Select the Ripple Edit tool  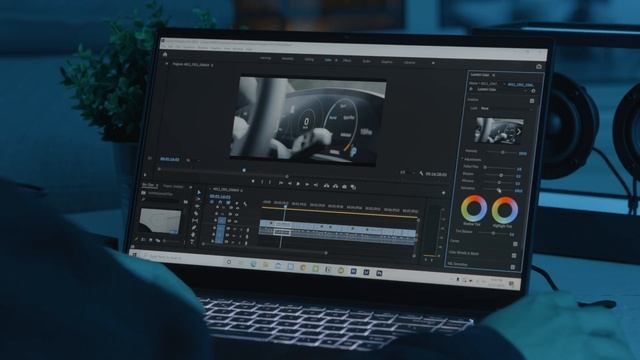coord(198,206)
